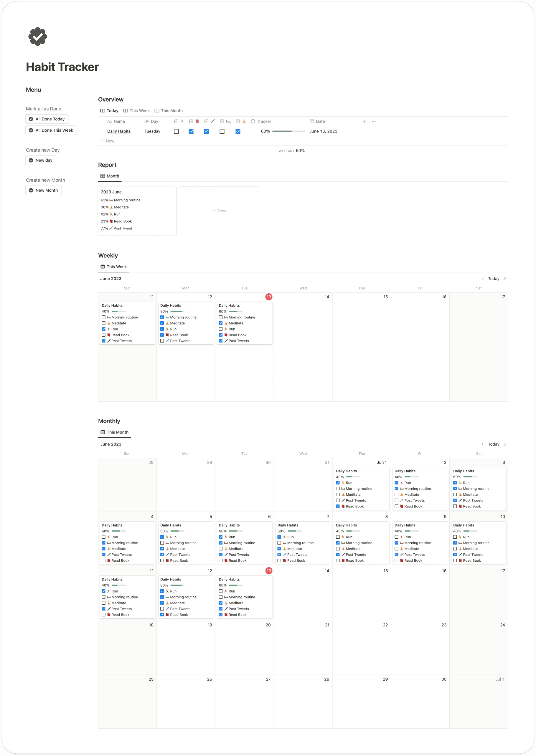Check Morning routine on June 11 weekly card

point(104,317)
